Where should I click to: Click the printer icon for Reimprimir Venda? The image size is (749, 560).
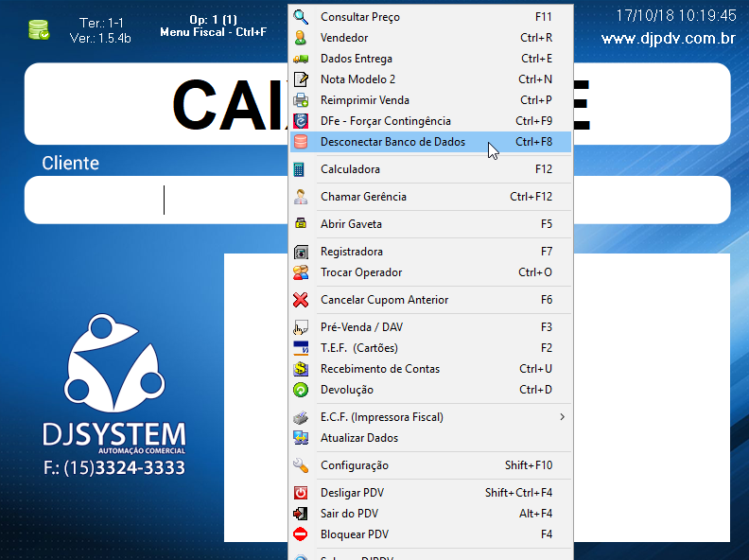click(x=301, y=100)
